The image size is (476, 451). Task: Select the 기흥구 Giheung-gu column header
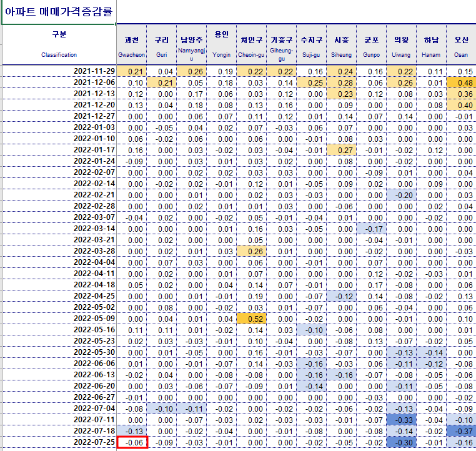[281, 44]
